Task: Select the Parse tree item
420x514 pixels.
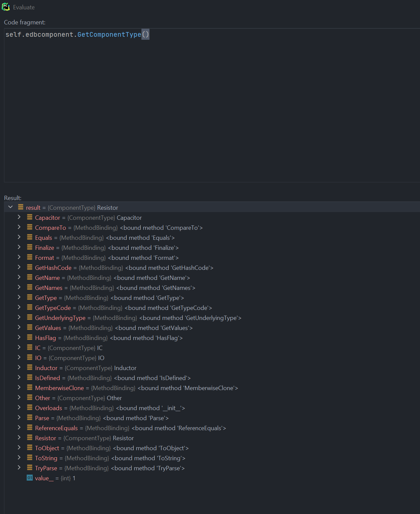Action: tap(42, 417)
